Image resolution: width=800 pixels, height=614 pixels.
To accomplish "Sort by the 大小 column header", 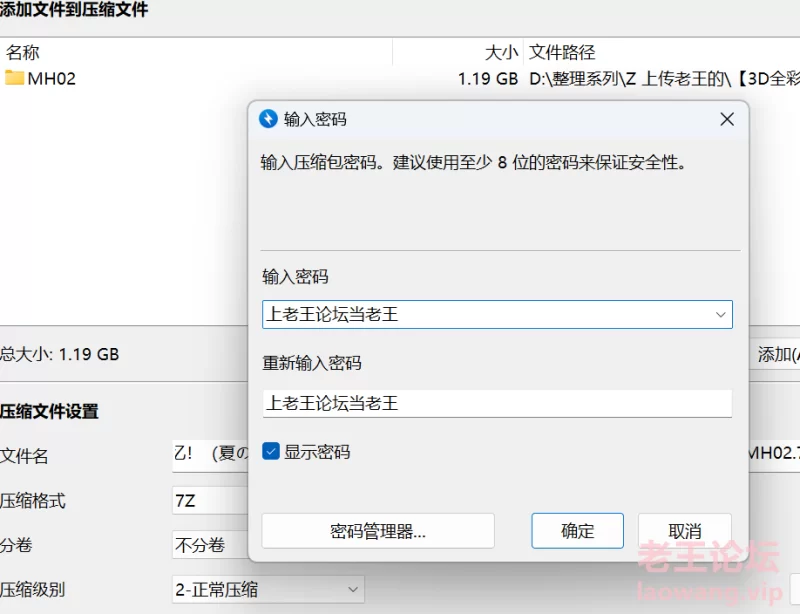I will click(x=501, y=52).
